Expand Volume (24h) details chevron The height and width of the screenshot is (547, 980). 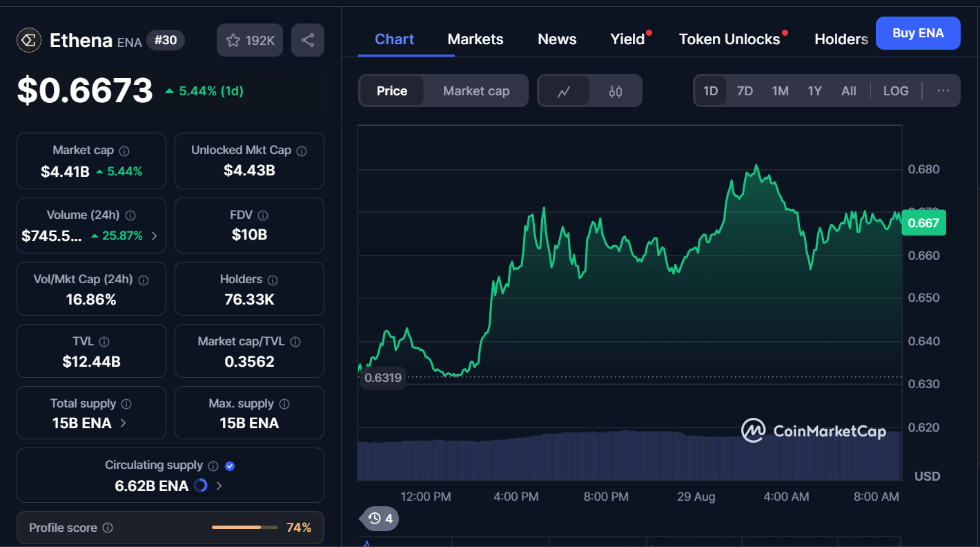coord(154,236)
